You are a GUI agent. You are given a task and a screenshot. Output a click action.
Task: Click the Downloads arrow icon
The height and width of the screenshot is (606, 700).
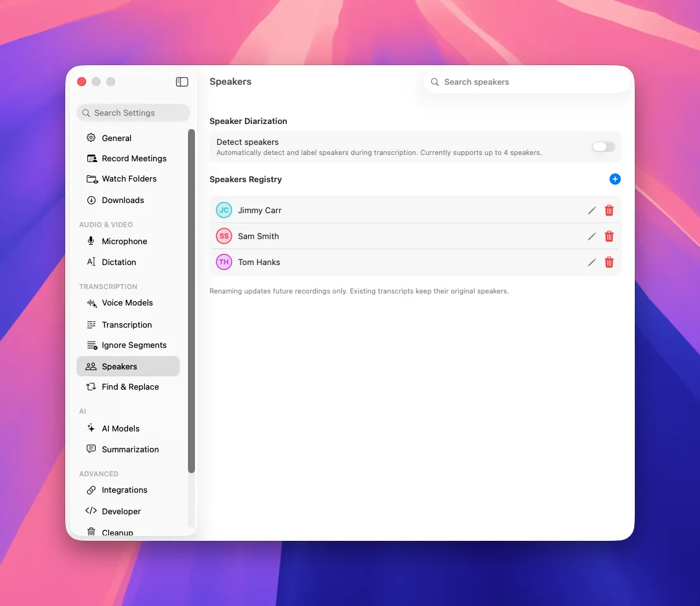point(91,200)
